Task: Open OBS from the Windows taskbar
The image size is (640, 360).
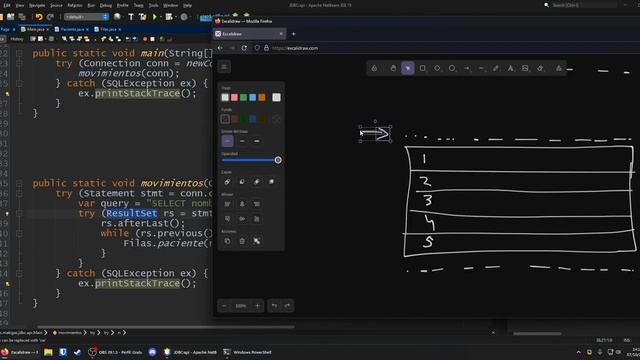Action: 115,352
